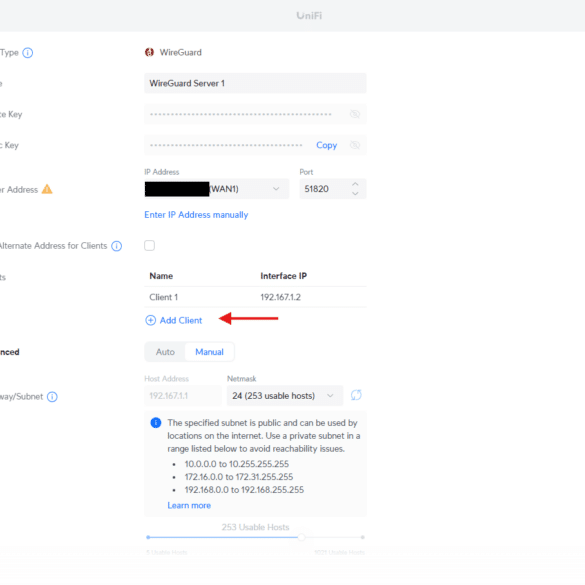Click the Name column header
The height and width of the screenshot is (585, 585).
pos(161,276)
